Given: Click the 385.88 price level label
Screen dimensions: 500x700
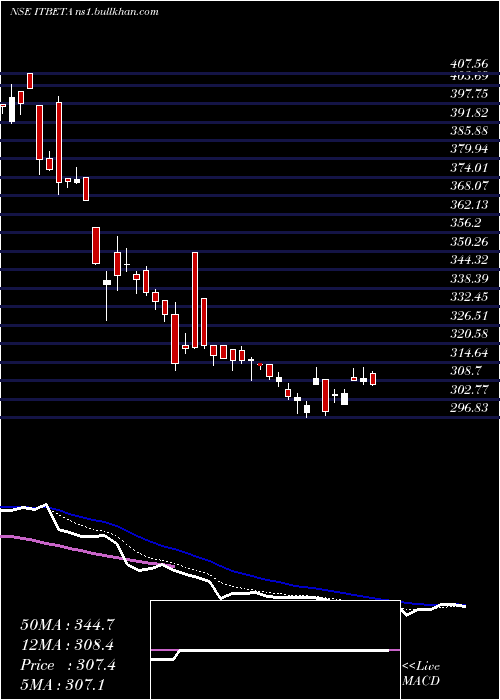Looking at the screenshot, I should pyautogui.click(x=469, y=132).
